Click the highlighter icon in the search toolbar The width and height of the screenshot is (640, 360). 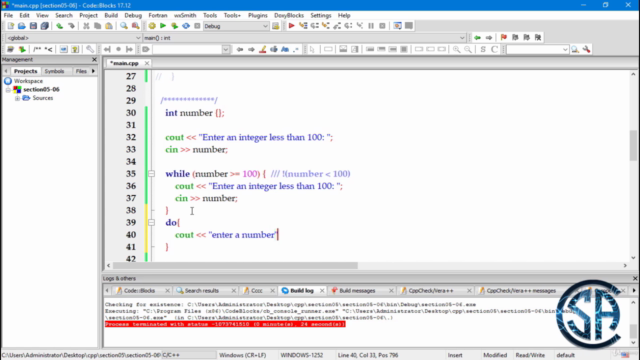[262, 49]
